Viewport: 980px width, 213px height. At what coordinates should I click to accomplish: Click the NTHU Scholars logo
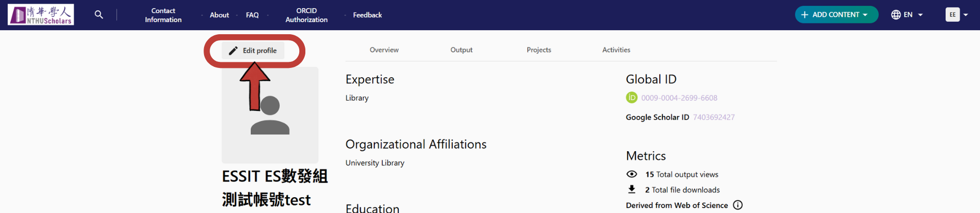click(x=41, y=15)
